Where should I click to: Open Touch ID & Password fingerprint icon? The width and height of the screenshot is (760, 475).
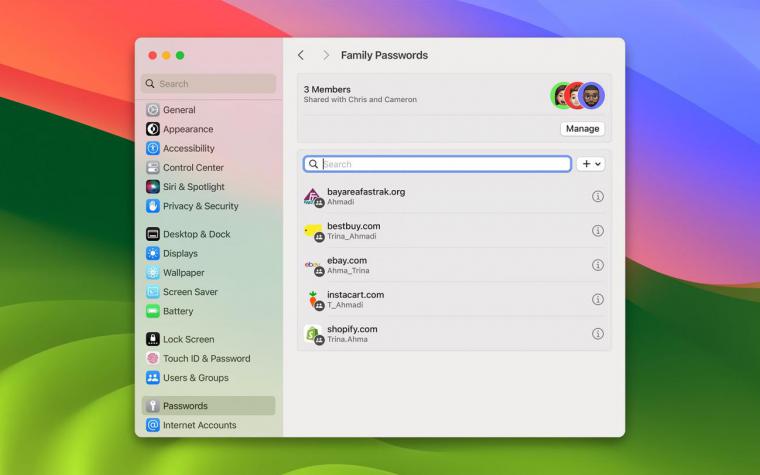click(x=153, y=359)
